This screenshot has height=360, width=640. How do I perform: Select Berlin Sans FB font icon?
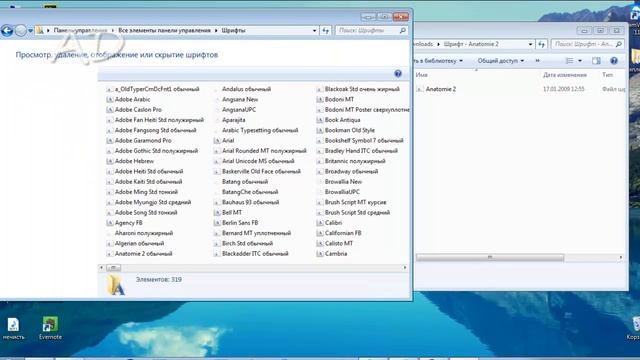217,223
